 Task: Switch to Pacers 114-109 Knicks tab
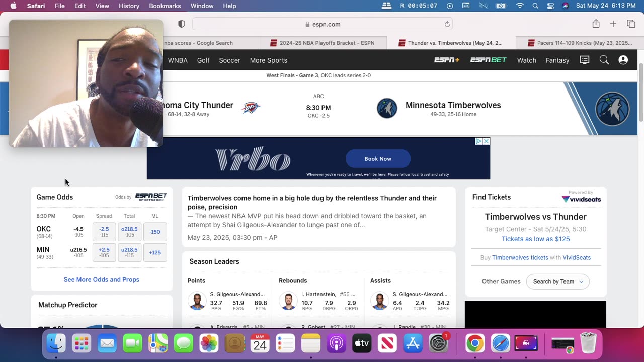click(x=580, y=43)
